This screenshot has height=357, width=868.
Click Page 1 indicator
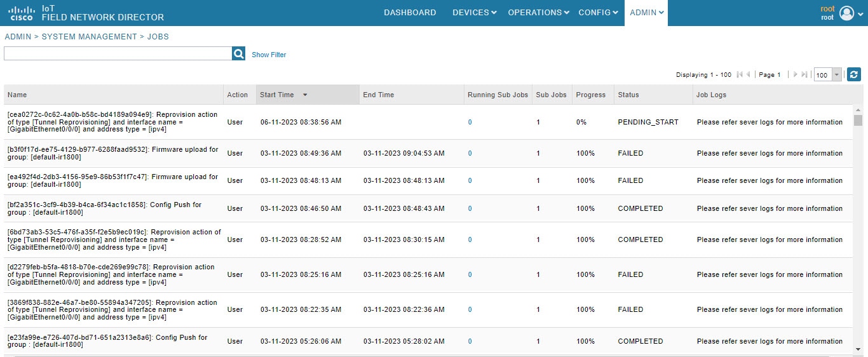770,75
